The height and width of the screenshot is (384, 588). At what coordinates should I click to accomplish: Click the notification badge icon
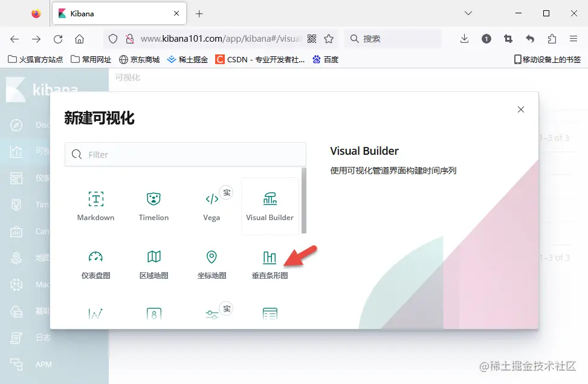click(x=486, y=39)
